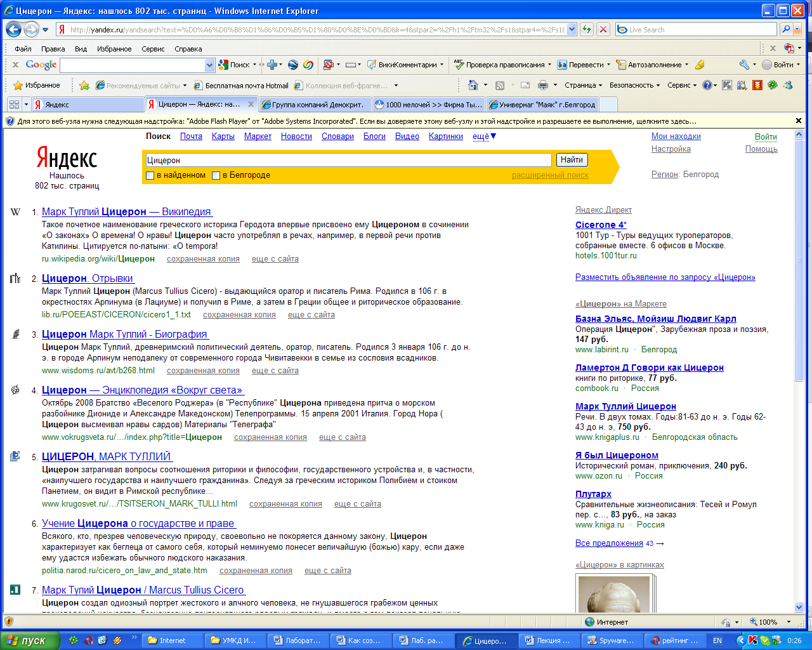Click the Favorites star 'Избранное' button

tap(36, 85)
